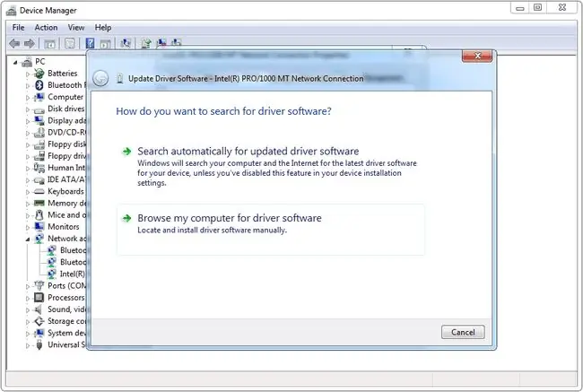Select the Intel(R) network adapter tree item
583x392 pixels.
pos(66,274)
